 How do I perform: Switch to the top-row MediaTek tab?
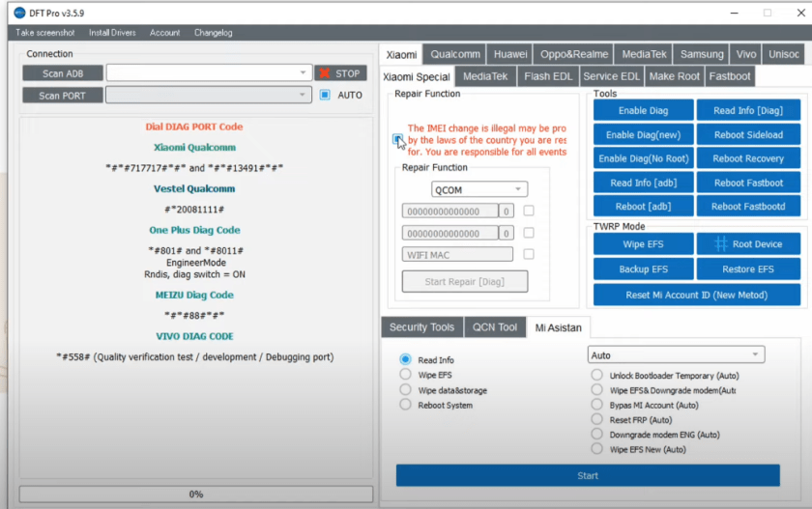(644, 54)
